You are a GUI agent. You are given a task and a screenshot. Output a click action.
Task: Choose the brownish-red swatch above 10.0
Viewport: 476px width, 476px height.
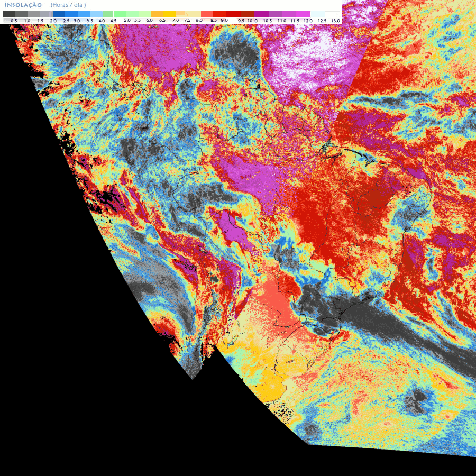pyautogui.click(x=248, y=14)
